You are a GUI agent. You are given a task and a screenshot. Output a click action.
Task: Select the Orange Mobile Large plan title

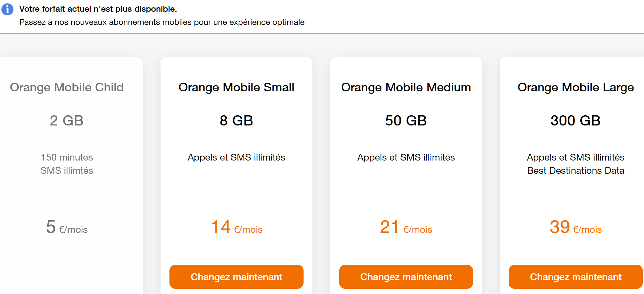tap(576, 87)
